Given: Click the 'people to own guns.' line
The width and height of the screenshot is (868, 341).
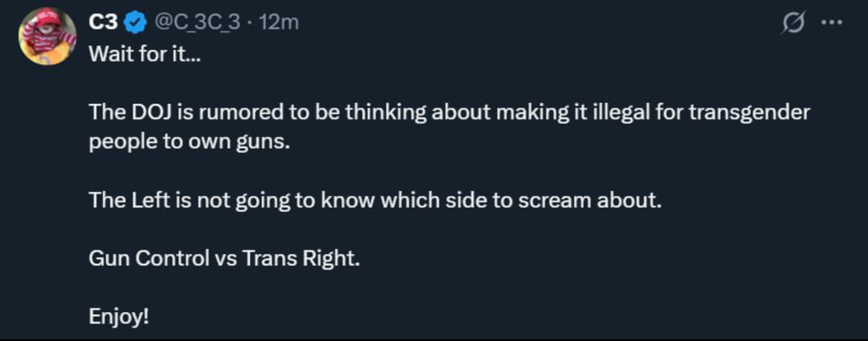Looking at the screenshot, I should (x=189, y=142).
